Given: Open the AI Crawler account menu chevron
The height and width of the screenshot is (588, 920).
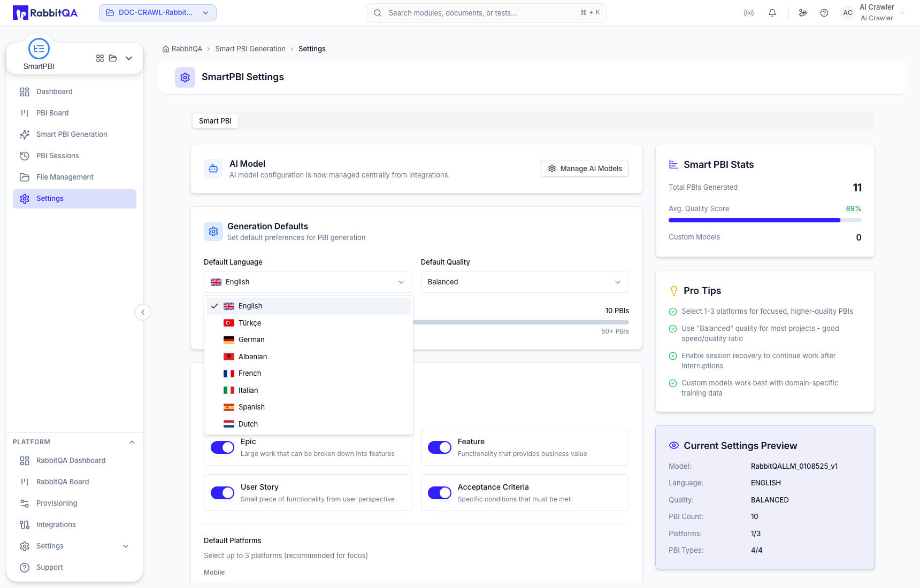Looking at the screenshot, I should [x=902, y=13].
